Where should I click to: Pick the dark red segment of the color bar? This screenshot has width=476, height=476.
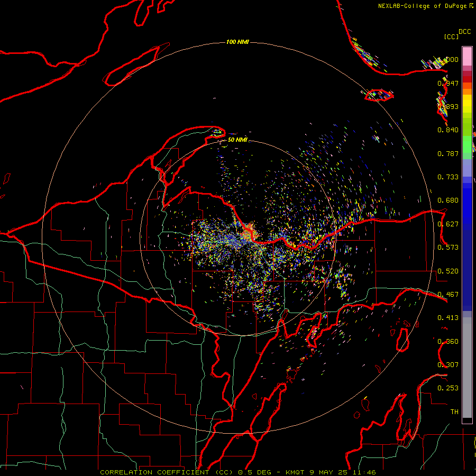click(467, 79)
